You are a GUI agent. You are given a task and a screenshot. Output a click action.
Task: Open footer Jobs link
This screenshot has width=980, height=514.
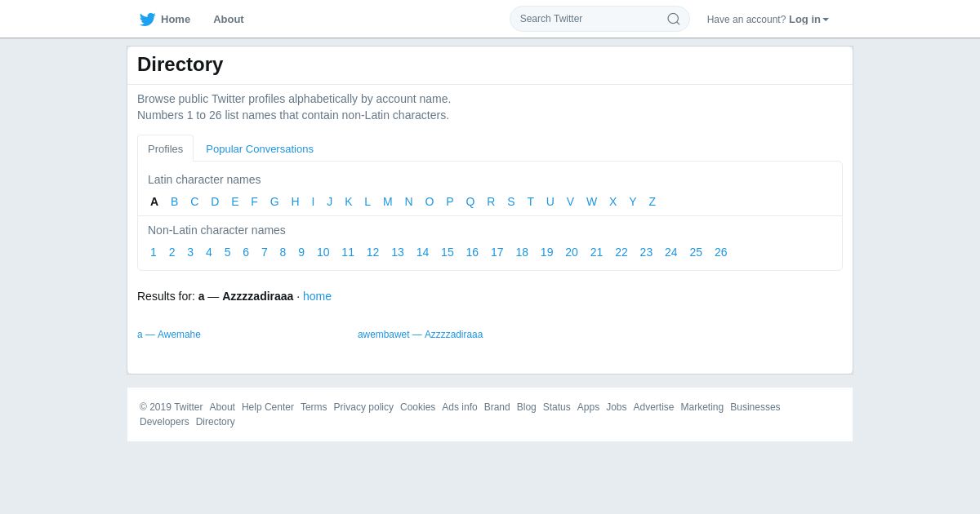tap(617, 407)
